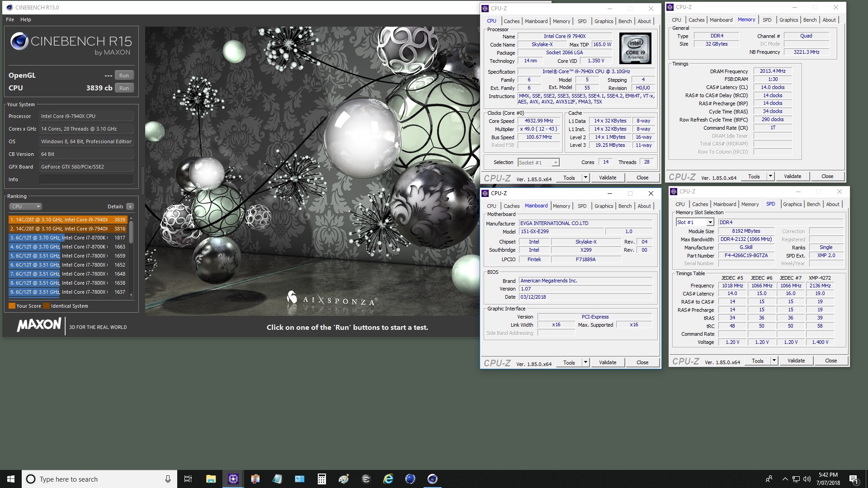Launch Internet Explorer from the taskbar

tap(388, 479)
